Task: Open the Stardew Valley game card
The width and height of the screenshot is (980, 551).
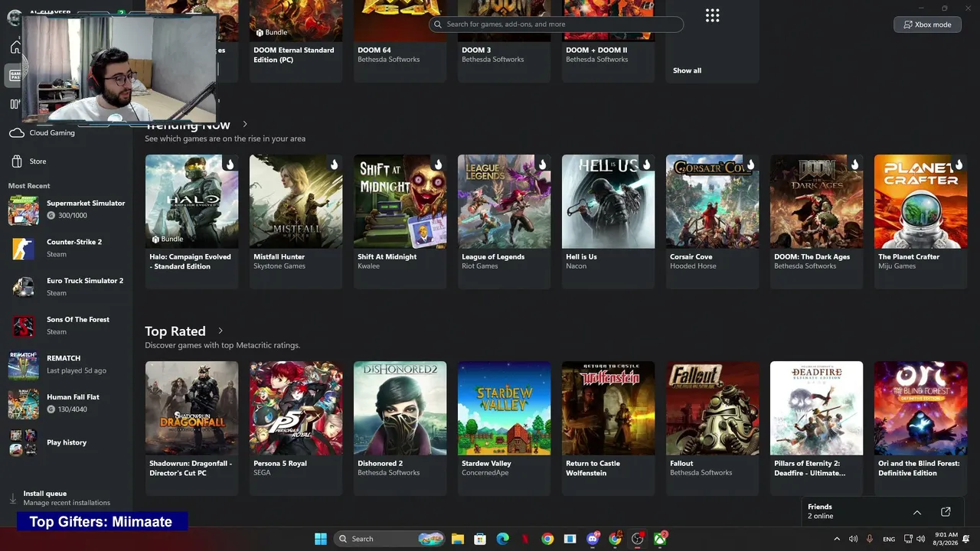Action: tap(504, 429)
